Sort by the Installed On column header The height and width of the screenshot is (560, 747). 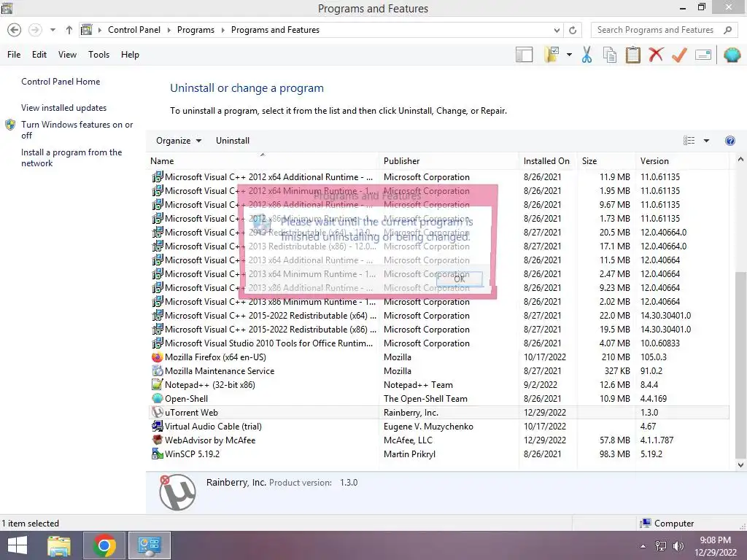(548, 161)
